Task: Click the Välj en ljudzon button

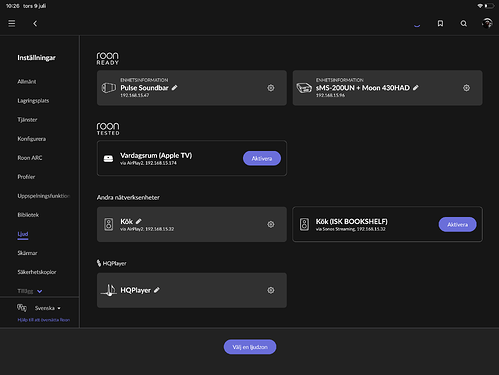Action: (x=250, y=347)
